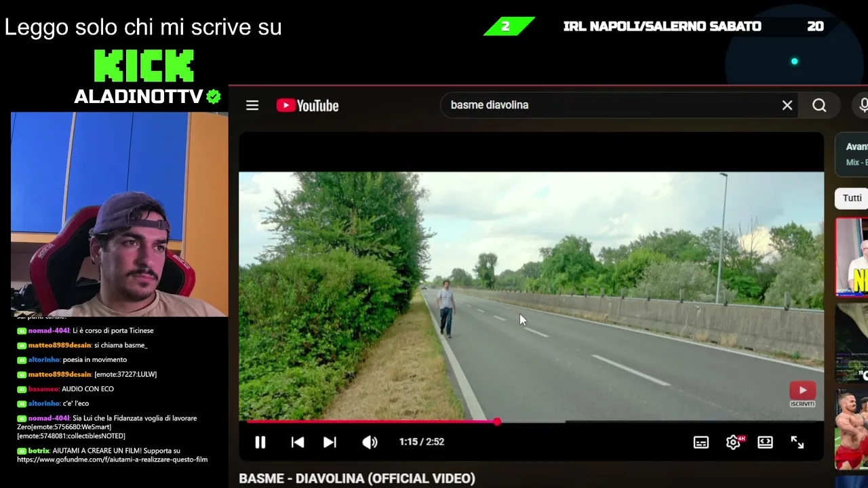
Task: Click the ALADINOTTV channel name
Action: coord(138,97)
